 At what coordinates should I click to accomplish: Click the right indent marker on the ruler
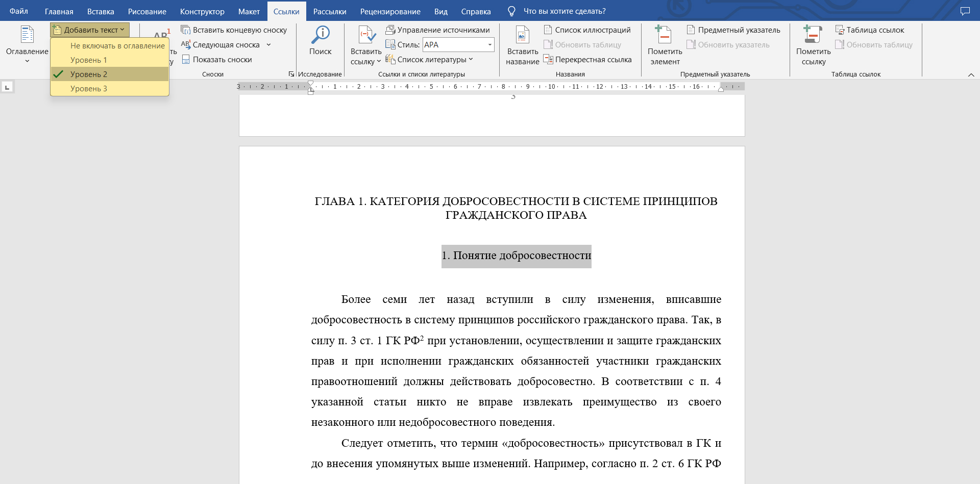[x=721, y=89]
